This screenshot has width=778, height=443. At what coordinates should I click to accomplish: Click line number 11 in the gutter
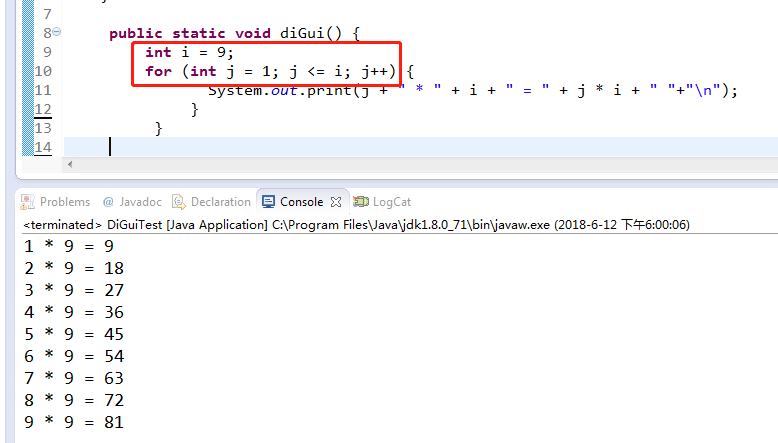[43, 90]
